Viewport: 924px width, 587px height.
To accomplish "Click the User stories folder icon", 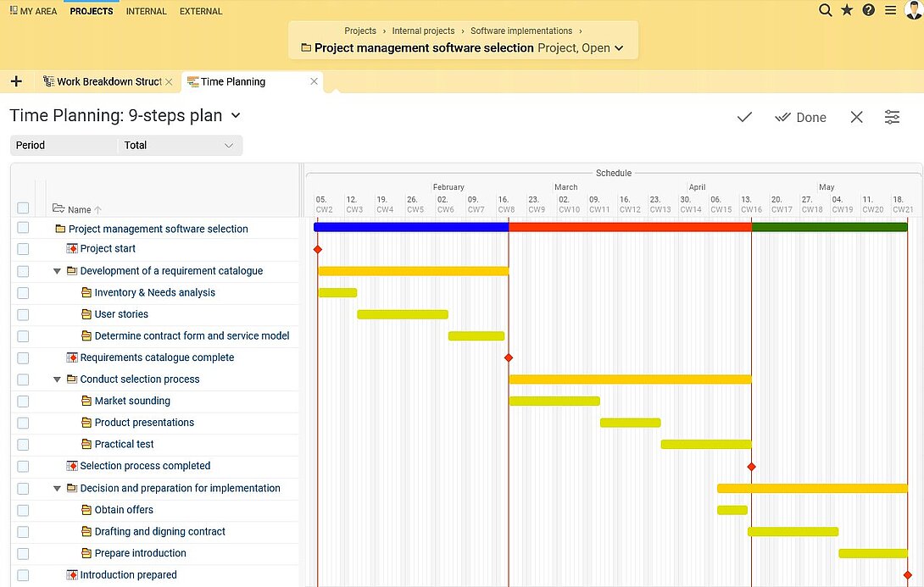I will click(86, 313).
